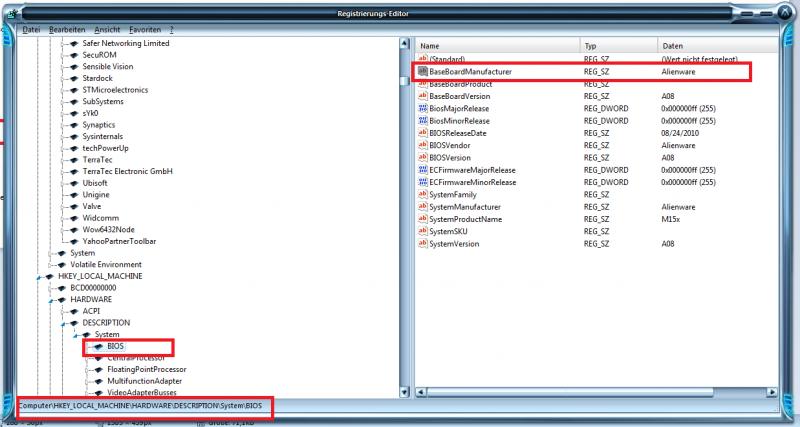Open the Ansicht menu
The width and height of the screenshot is (800, 427).
tap(107, 30)
